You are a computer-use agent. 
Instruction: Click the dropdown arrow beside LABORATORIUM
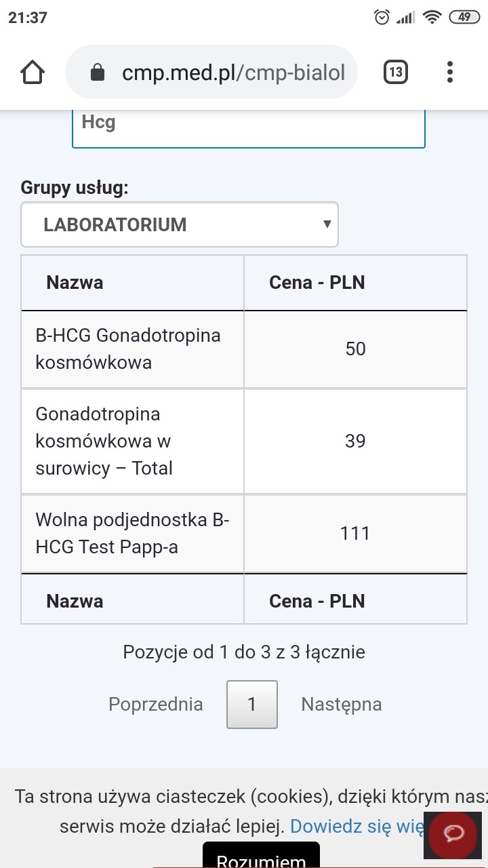point(327,224)
